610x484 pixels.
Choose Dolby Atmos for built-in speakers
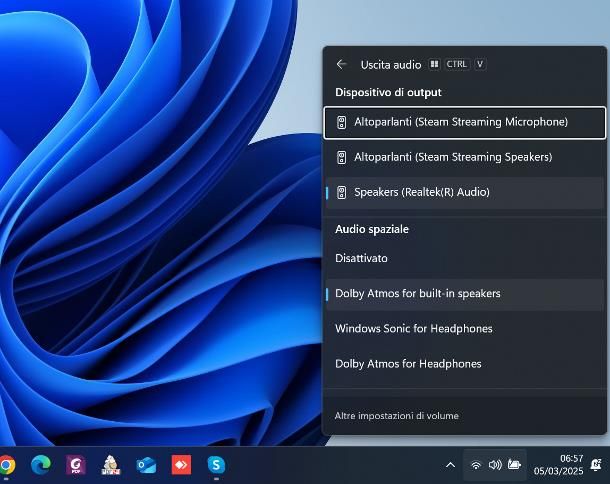[465, 294]
